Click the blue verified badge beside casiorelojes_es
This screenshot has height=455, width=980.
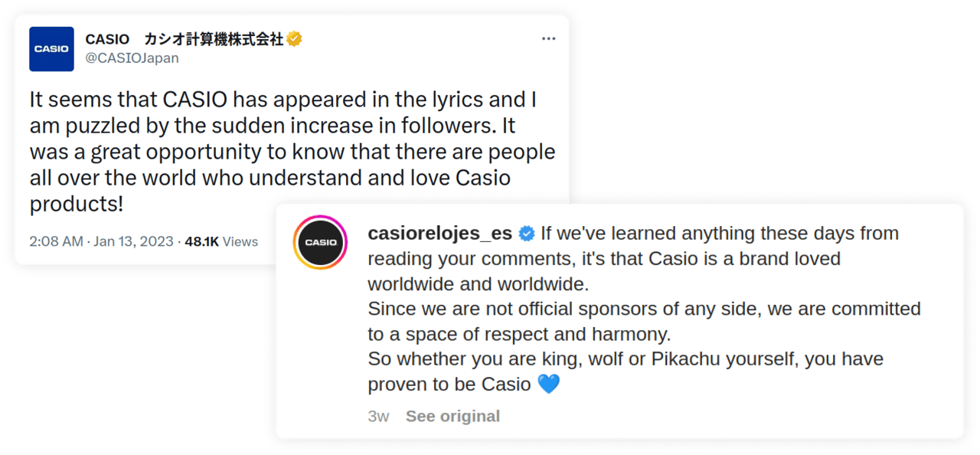pyautogui.click(x=526, y=233)
